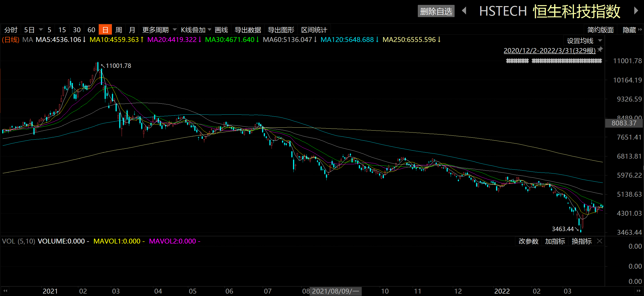Switch to 分时 intraday view
Screen dimensions: 644x296
[x=11, y=30]
